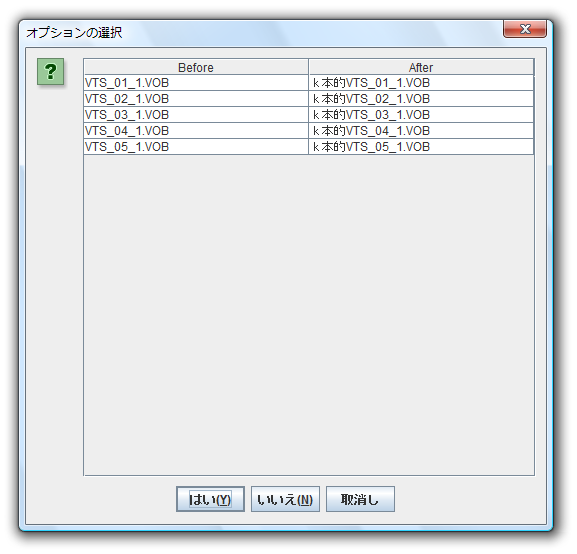Select the Before column header
The image size is (577, 554).
[196, 67]
